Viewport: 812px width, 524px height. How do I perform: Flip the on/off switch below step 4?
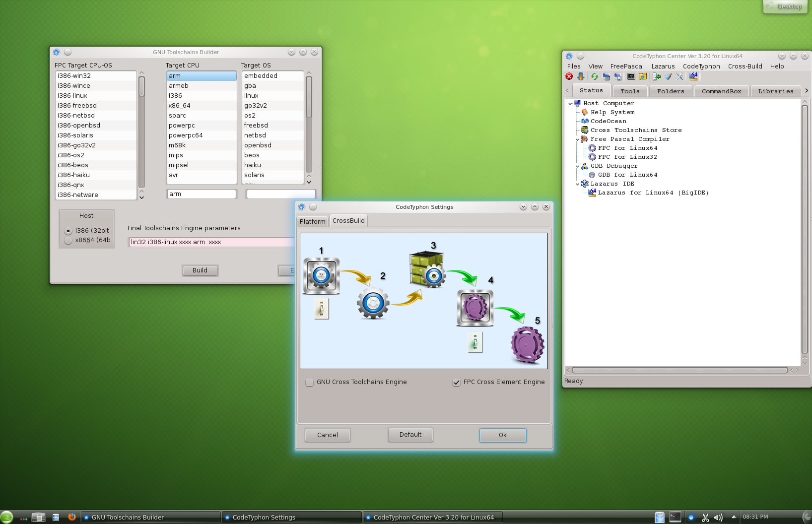[x=475, y=342]
